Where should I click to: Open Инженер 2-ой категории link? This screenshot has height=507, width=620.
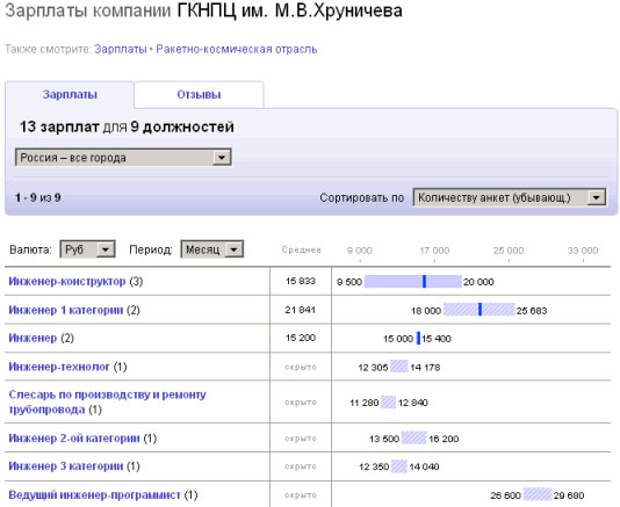coord(74,438)
